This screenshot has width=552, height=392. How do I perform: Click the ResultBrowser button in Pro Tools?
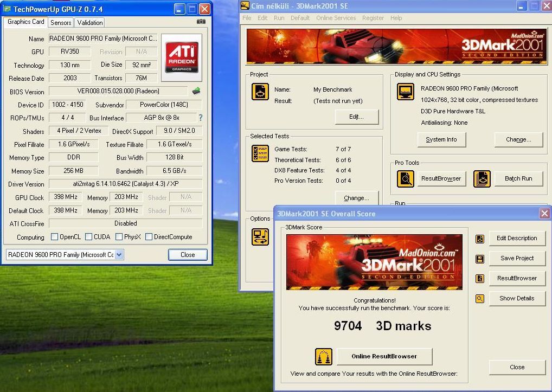441,178
